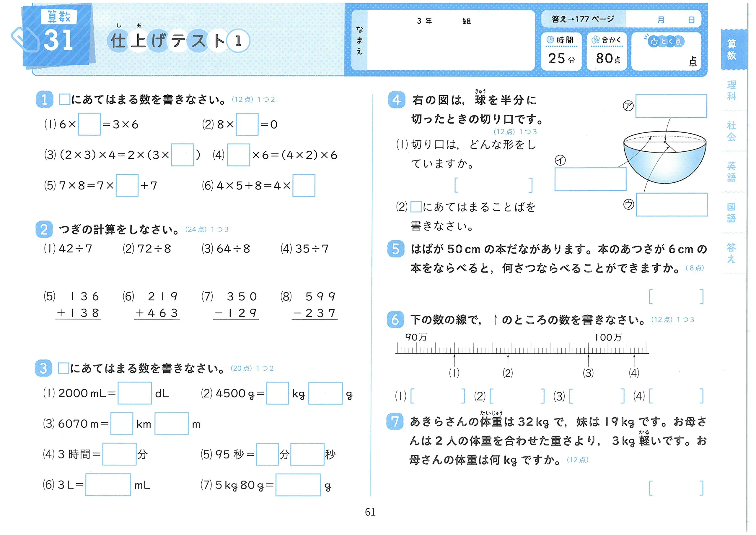756x535 pixels.
Task: Click the arrow marked (3) on number line
Action: click(x=588, y=360)
